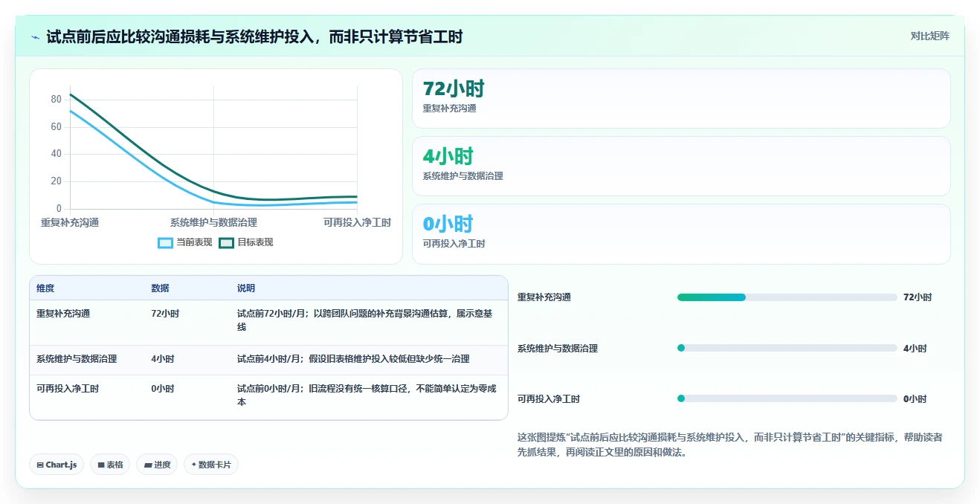Click the lightning icon beside the title
Screen dimensions: 980x504
(35, 36)
